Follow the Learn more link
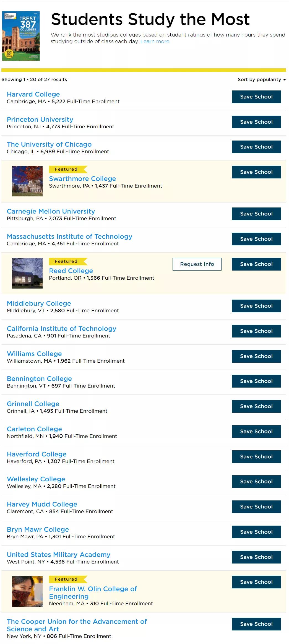 click(155, 41)
